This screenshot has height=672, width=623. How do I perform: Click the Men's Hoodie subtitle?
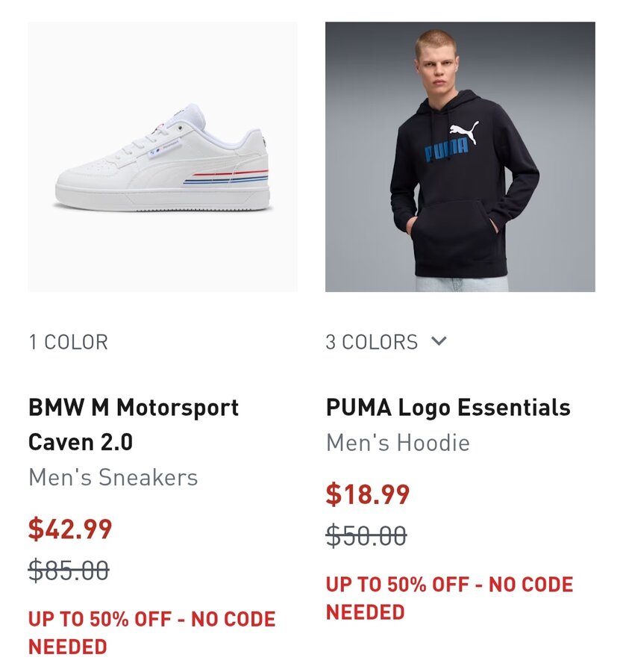(398, 443)
